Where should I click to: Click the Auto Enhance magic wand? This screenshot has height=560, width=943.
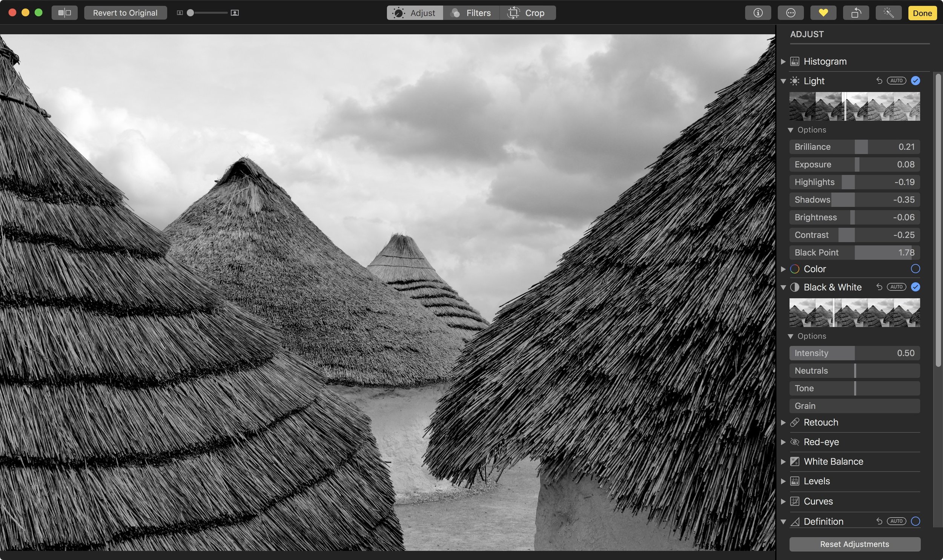(889, 13)
